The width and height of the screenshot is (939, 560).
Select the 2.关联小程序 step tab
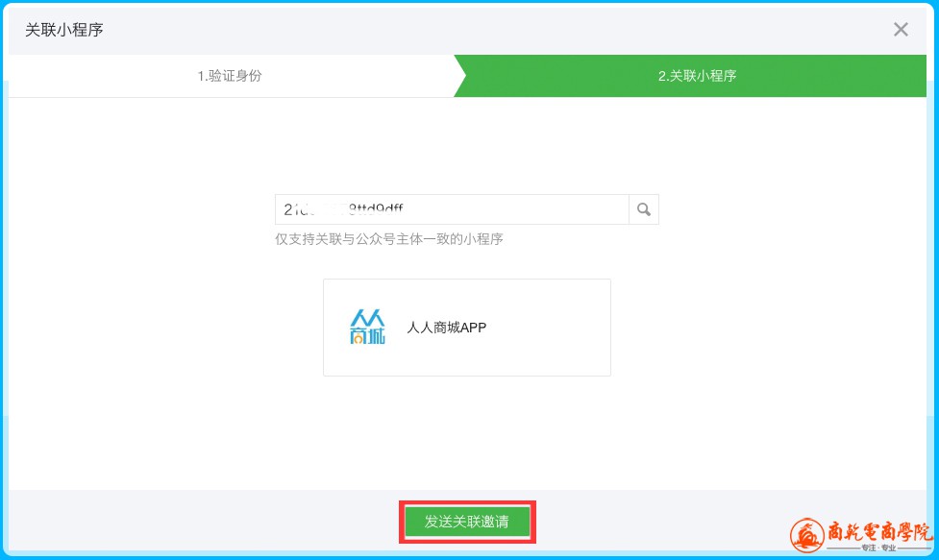point(690,76)
